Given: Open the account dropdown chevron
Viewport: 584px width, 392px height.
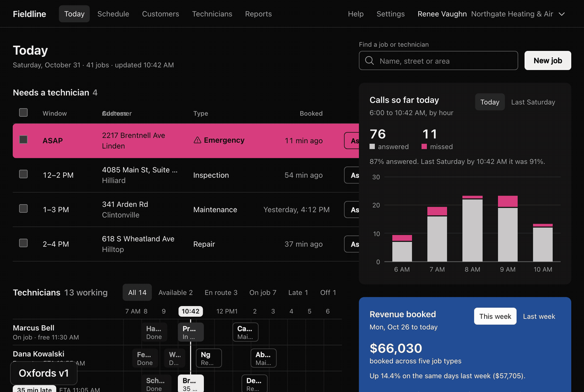Looking at the screenshot, I should 562,14.
